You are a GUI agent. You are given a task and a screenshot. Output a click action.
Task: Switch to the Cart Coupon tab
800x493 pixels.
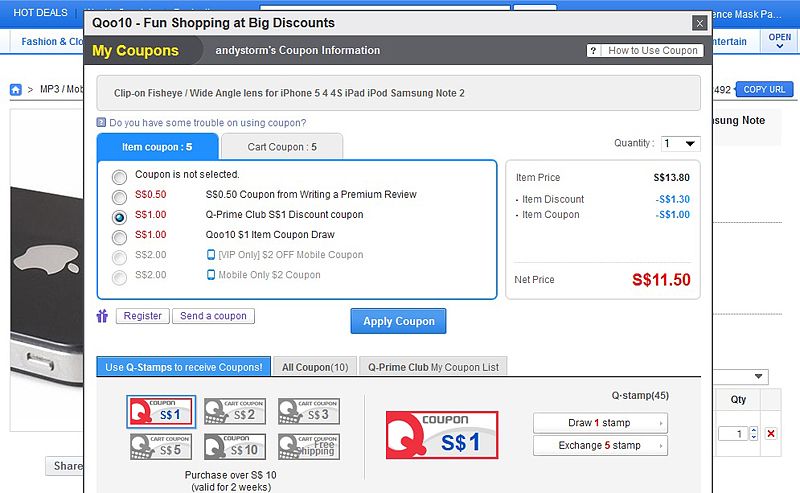282,147
